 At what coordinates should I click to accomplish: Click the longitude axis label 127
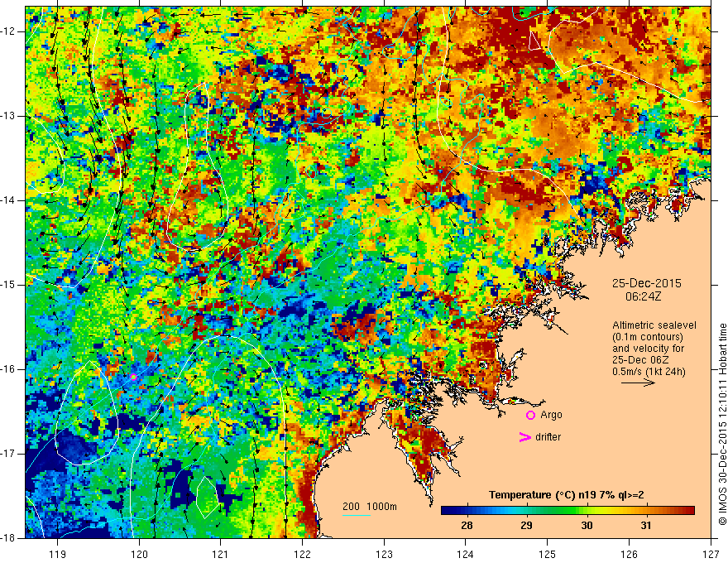711,554
